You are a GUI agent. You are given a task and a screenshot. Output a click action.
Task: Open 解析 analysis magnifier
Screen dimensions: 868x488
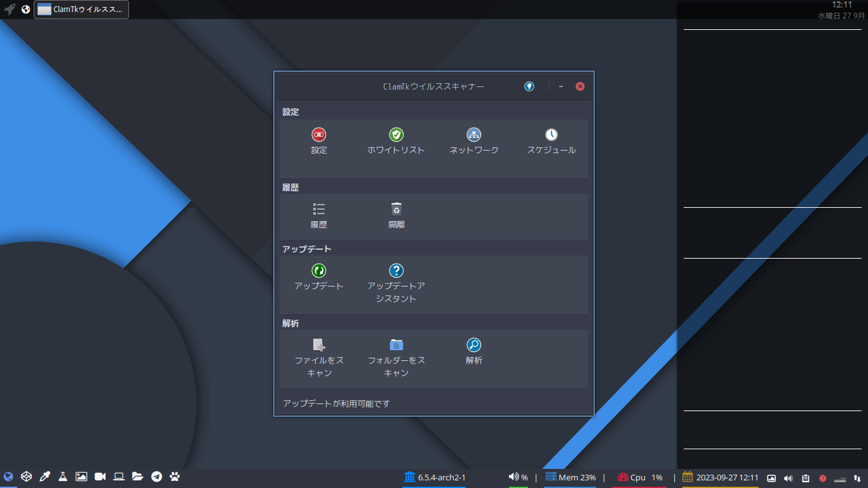point(474,345)
